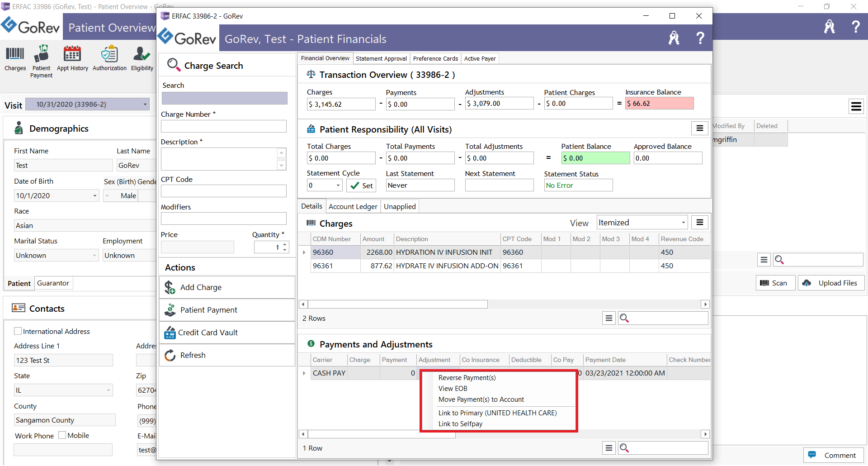Viewport: 868px width, 466px height.
Task: Click the Set statement cycle button
Action: [361, 185]
